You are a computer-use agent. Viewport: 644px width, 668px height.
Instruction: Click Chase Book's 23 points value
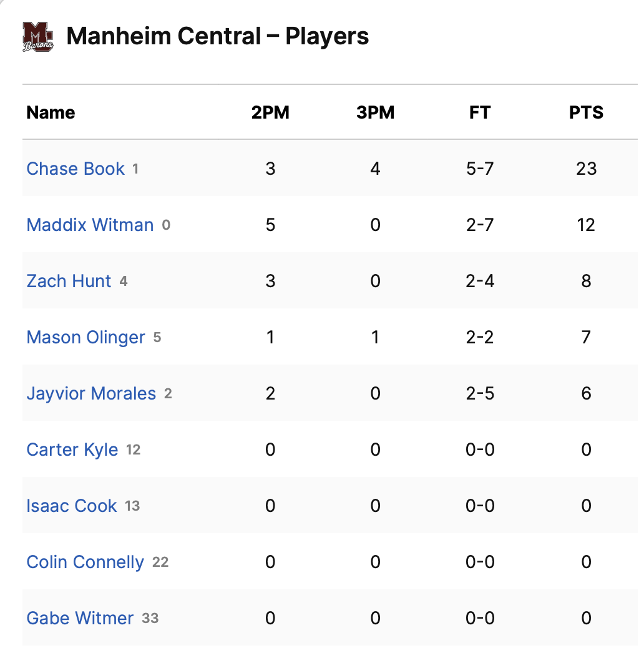[x=586, y=169]
